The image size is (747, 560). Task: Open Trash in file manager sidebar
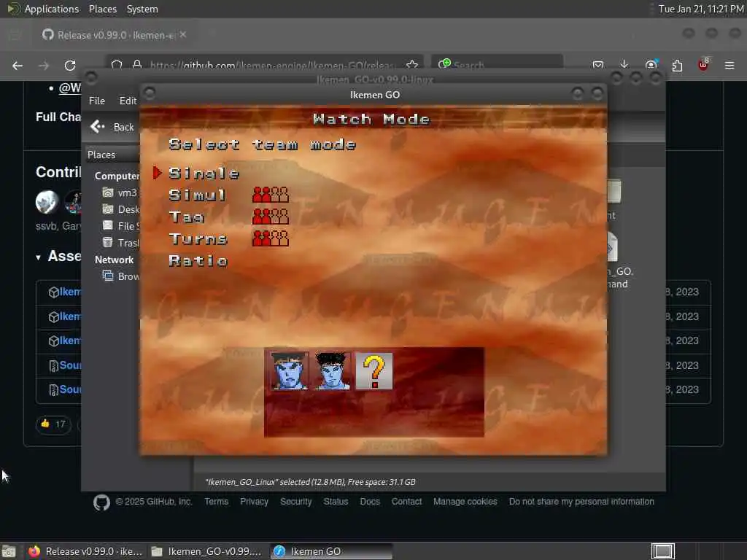121,243
